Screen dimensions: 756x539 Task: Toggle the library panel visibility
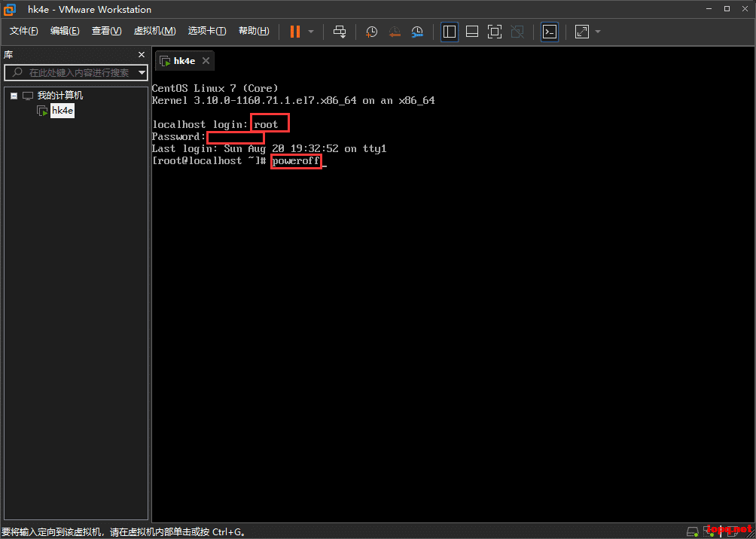coord(449,31)
